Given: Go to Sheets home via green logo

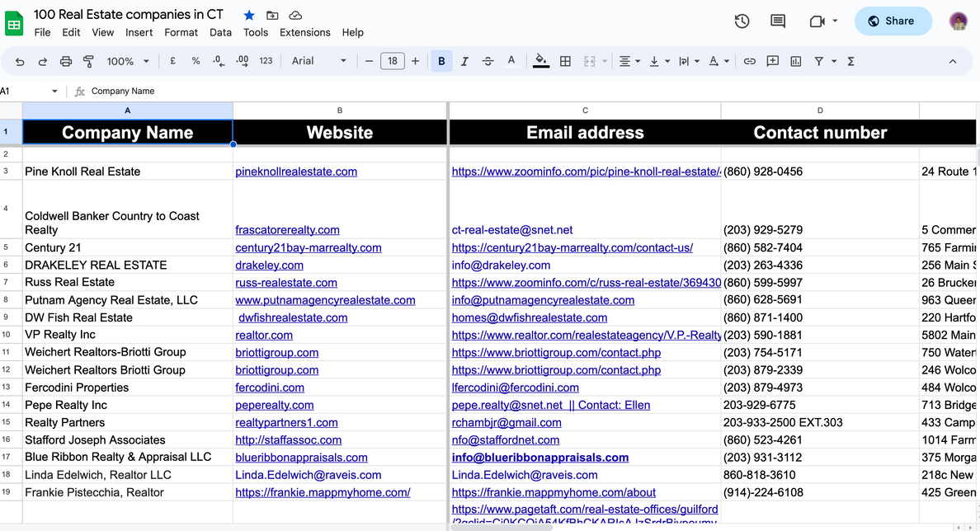Looking at the screenshot, I should click(14, 25).
